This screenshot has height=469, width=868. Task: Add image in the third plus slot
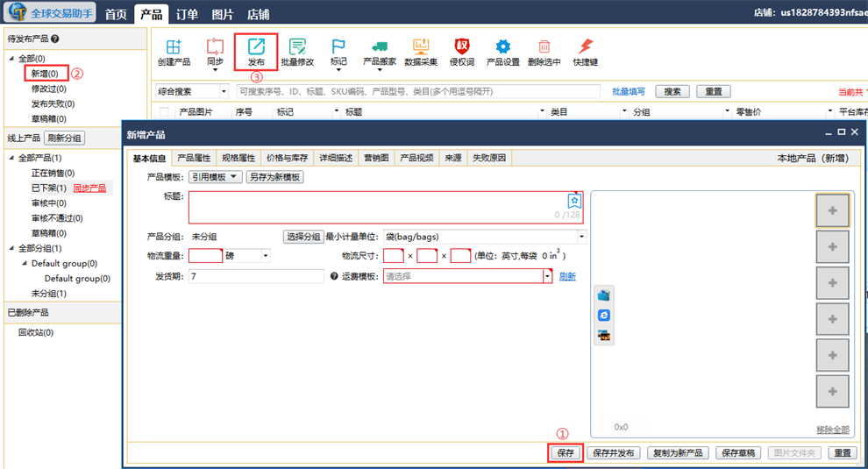coord(832,283)
